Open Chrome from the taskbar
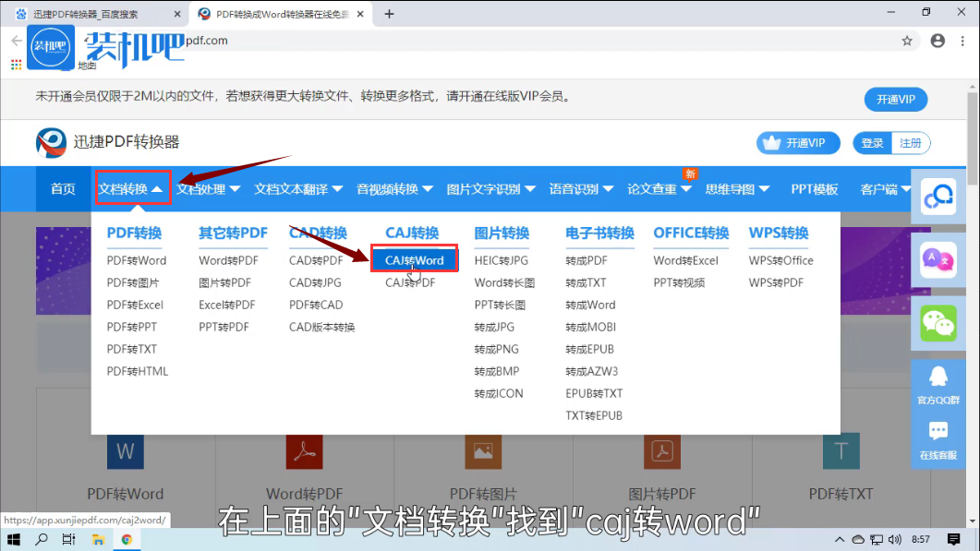 126,540
